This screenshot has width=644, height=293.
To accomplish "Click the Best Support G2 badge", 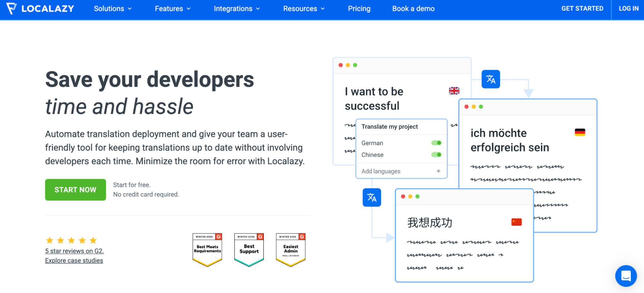I will [x=249, y=250].
